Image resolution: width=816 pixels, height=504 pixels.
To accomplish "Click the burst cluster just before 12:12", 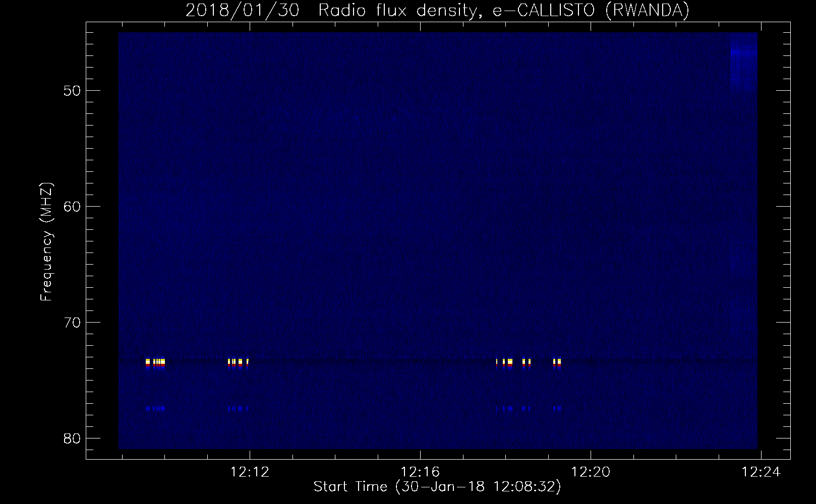I will pyautogui.click(x=238, y=363).
